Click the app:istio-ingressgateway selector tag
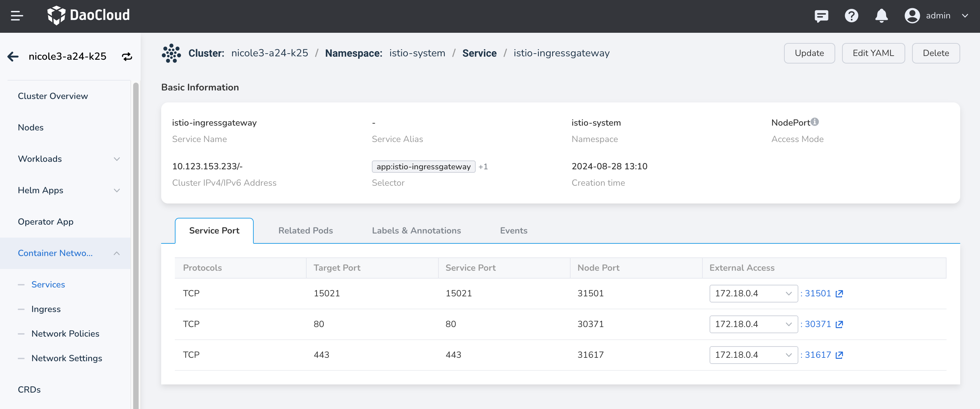980x409 pixels. [423, 167]
